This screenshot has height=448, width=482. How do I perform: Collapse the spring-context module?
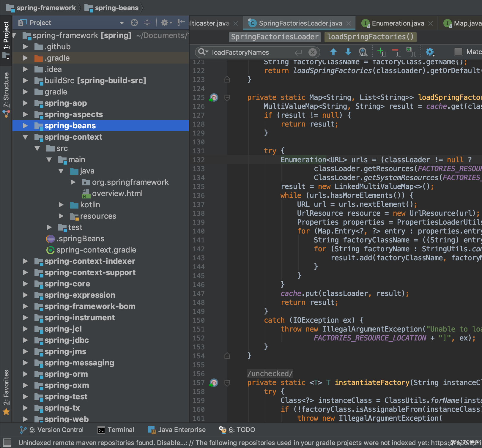(x=26, y=137)
